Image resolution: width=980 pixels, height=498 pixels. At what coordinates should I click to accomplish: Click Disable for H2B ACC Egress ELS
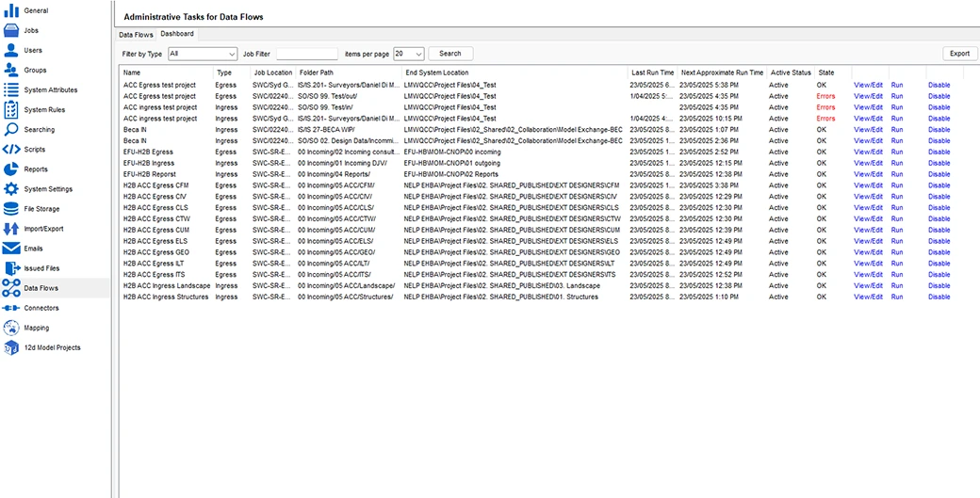939,242
